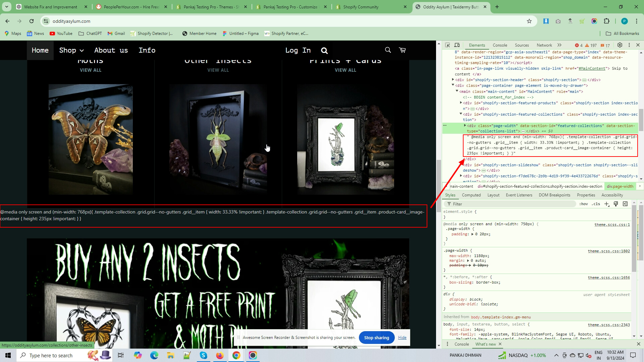The width and height of the screenshot is (644, 362).
Task: Open the Event Listeners tab
Action: pyautogui.click(x=519, y=195)
